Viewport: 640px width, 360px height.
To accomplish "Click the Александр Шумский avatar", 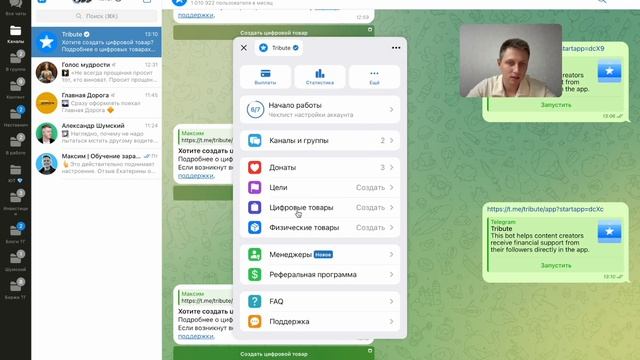I will coord(47,133).
